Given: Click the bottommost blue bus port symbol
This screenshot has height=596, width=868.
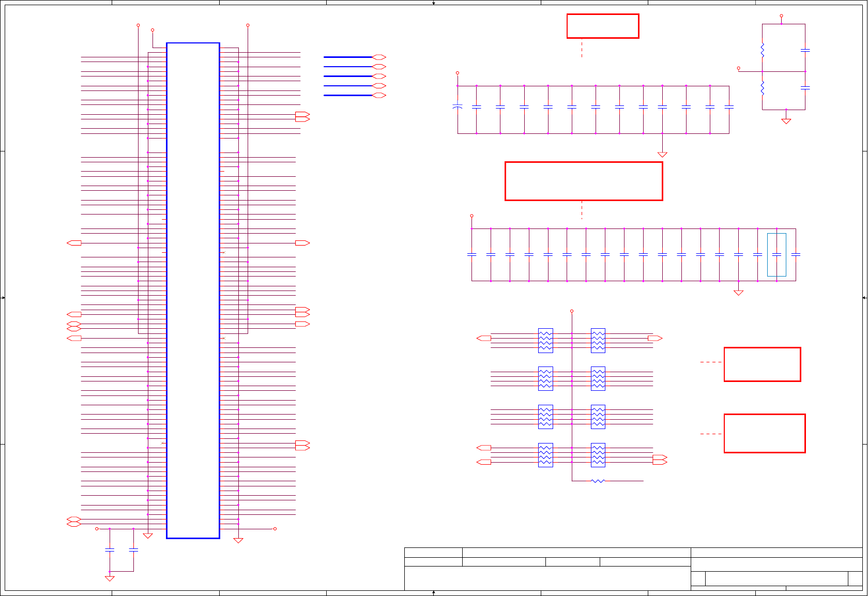Looking at the screenshot, I should click(x=379, y=95).
